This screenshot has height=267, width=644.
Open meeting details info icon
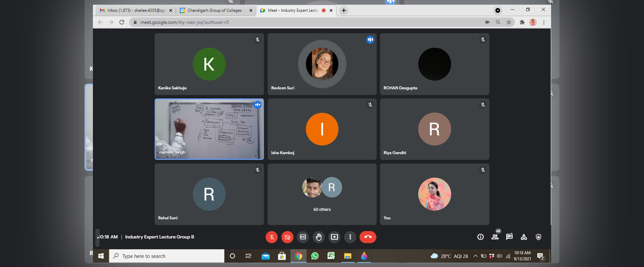(x=481, y=237)
